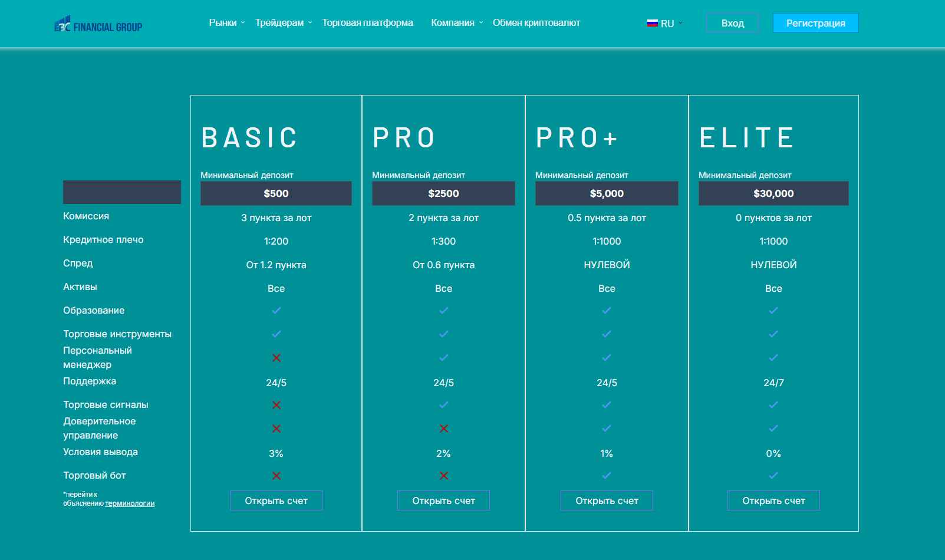Click BASIC trust management red cross
945x560 pixels.
pyautogui.click(x=276, y=429)
